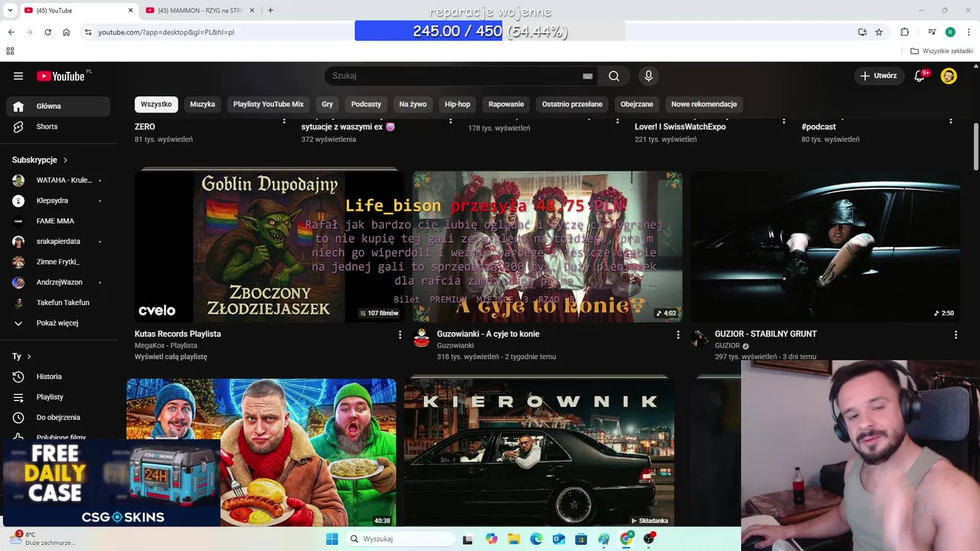Viewport: 980px width, 551px height.
Task: Select the Hip-hop filter chip
Action: coord(458,104)
